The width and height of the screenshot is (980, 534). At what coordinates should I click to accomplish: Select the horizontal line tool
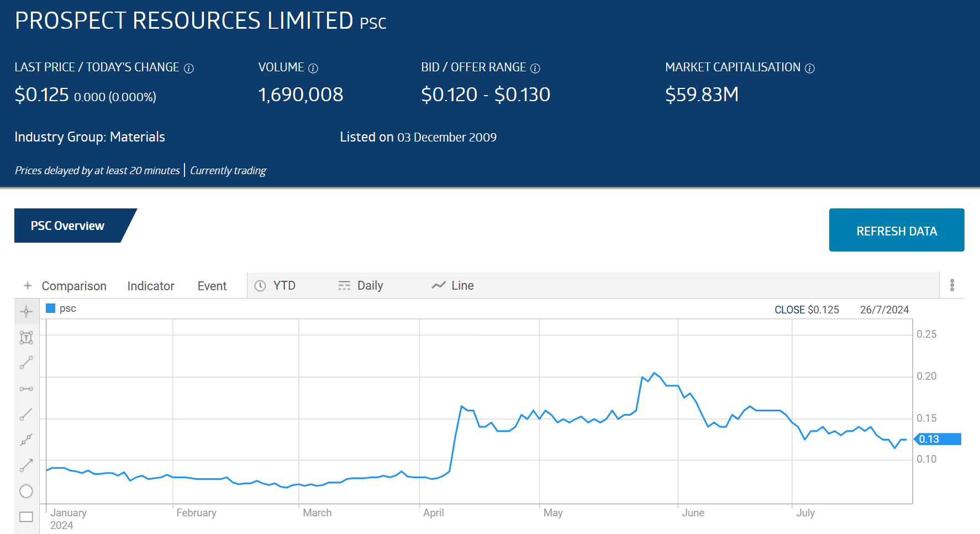pos(26,389)
